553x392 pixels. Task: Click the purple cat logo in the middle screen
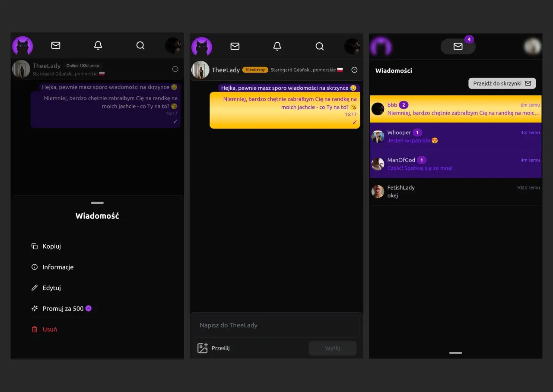(x=202, y=47)
